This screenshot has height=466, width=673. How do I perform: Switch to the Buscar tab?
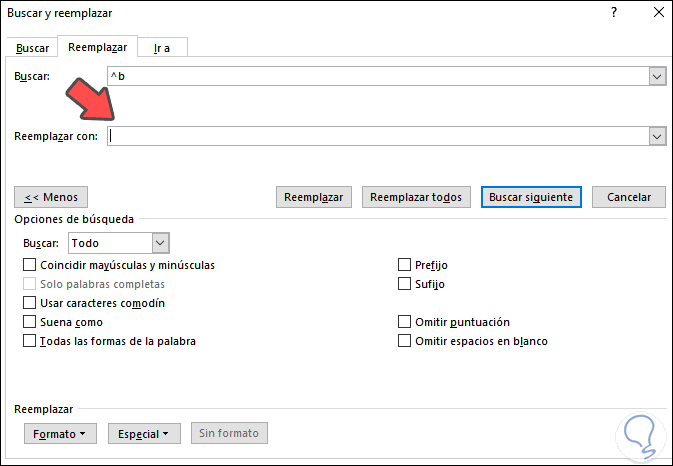tap(32, 48)
